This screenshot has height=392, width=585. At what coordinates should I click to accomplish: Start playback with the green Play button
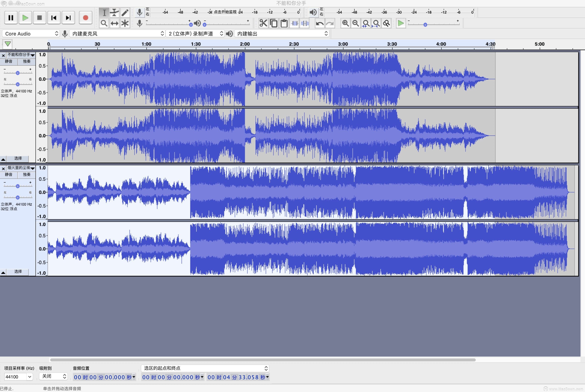click(x=25, y=18)
